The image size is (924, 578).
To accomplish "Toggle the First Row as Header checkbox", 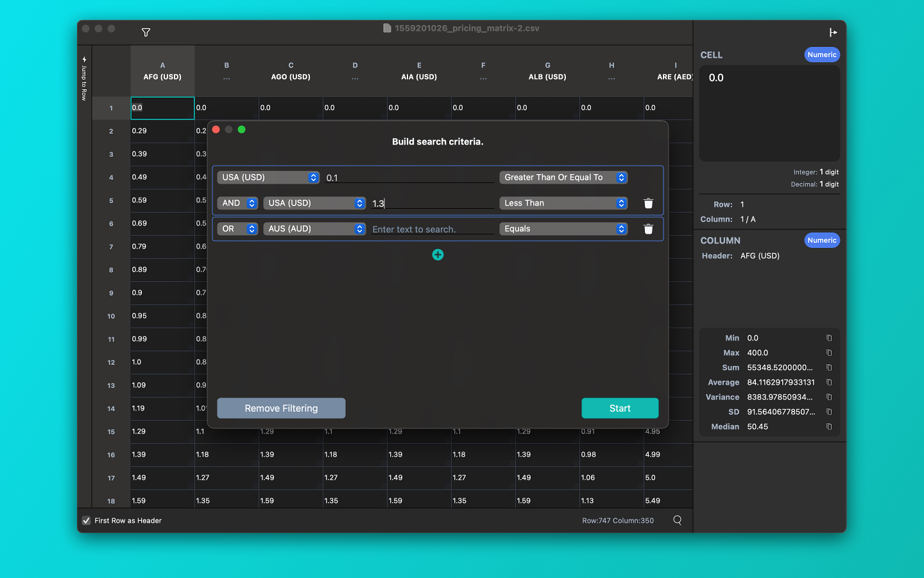I will [x=86, y=520].
